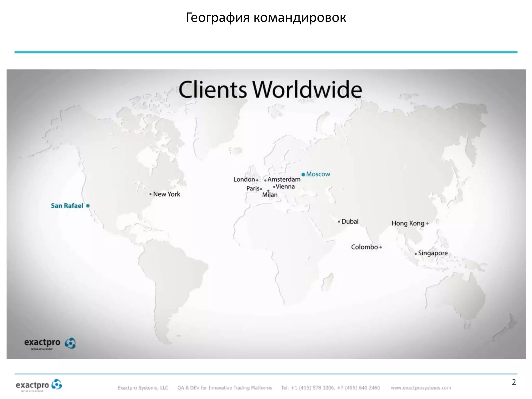This screenshot has width=532, height=399.
Task: Click the Amsterdam city label
Action: pos(284,179)
